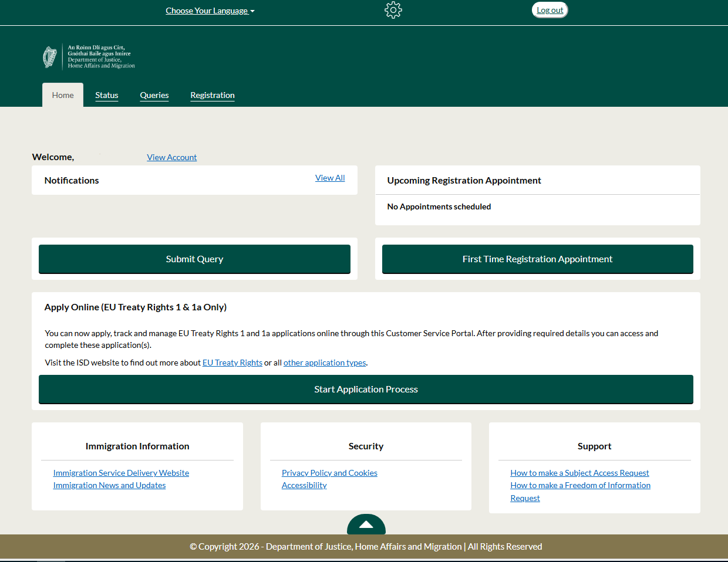Go to the Registration tab
Screen dimensions: 728x562
pyautogui.click(x=213, y=95)
